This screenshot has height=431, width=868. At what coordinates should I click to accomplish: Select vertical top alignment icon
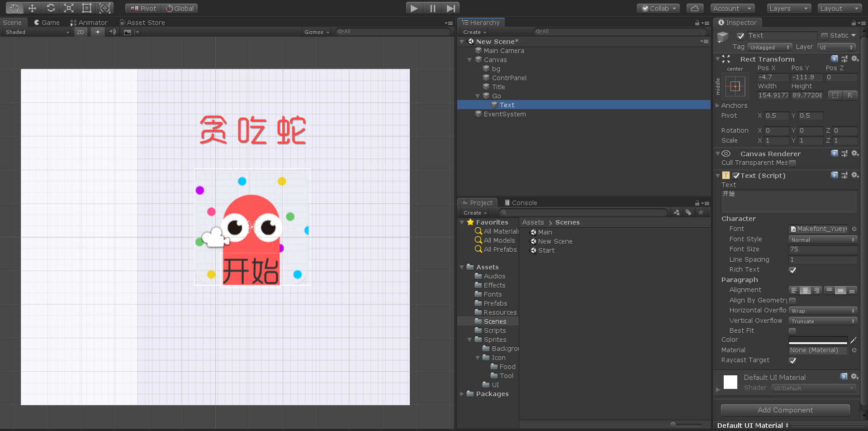pos(829,290)
